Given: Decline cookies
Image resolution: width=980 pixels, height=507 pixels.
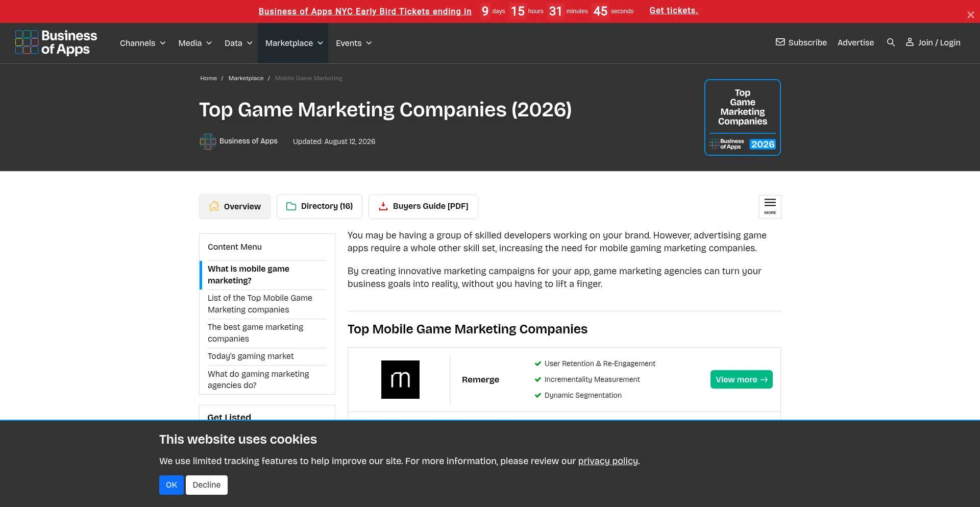Looking at the screenshot, I should [207, 485].
